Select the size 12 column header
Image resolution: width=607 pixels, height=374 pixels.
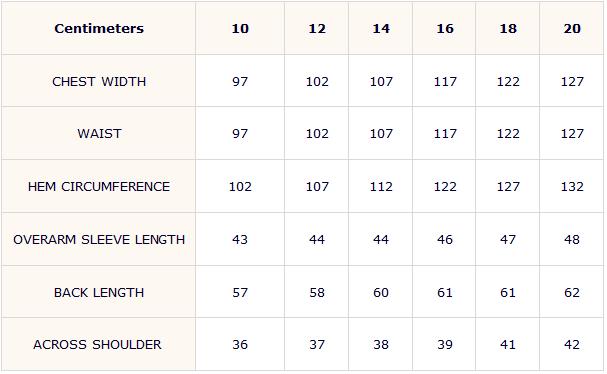317,28
